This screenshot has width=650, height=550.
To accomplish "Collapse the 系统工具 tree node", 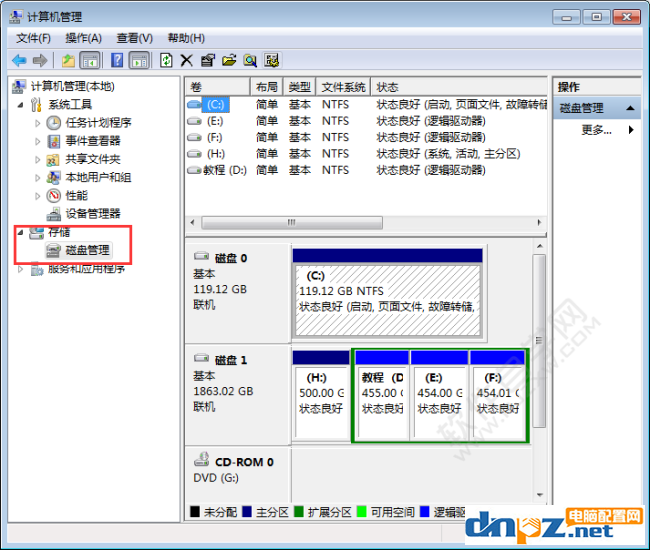I will [x=20, y=105].
